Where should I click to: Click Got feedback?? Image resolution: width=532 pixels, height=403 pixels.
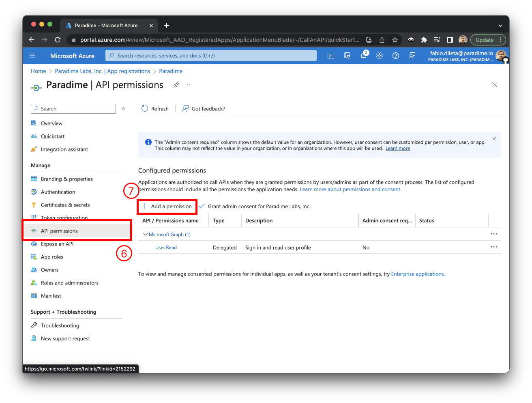tap(204, 109)
